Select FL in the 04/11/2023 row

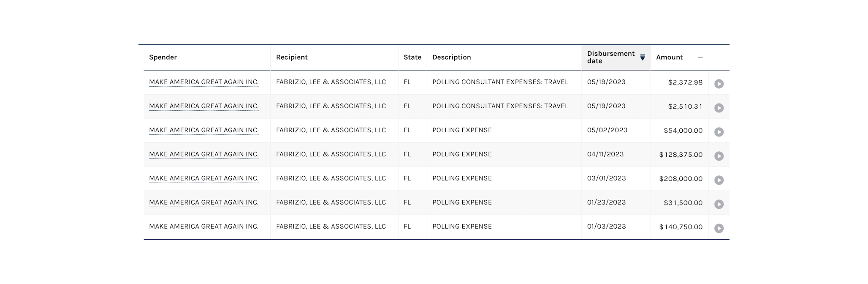407,154
